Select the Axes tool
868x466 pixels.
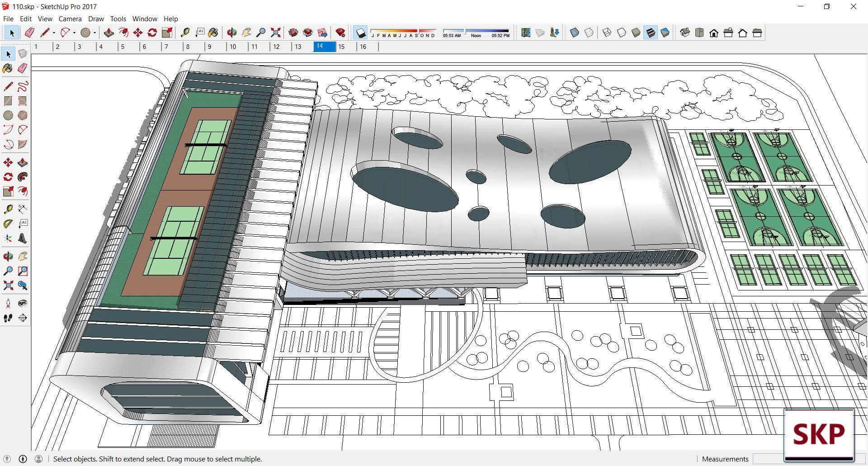tap(8, 238)
